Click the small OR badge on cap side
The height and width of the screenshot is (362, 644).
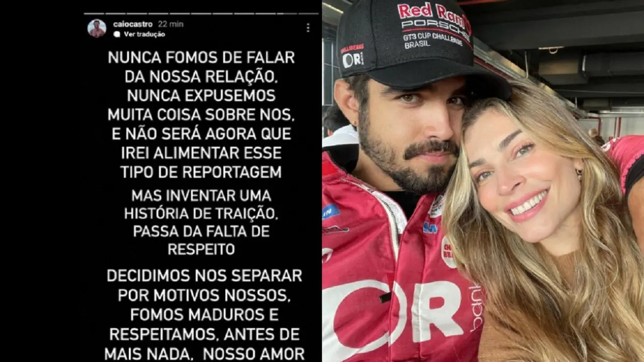pos(353,59)
